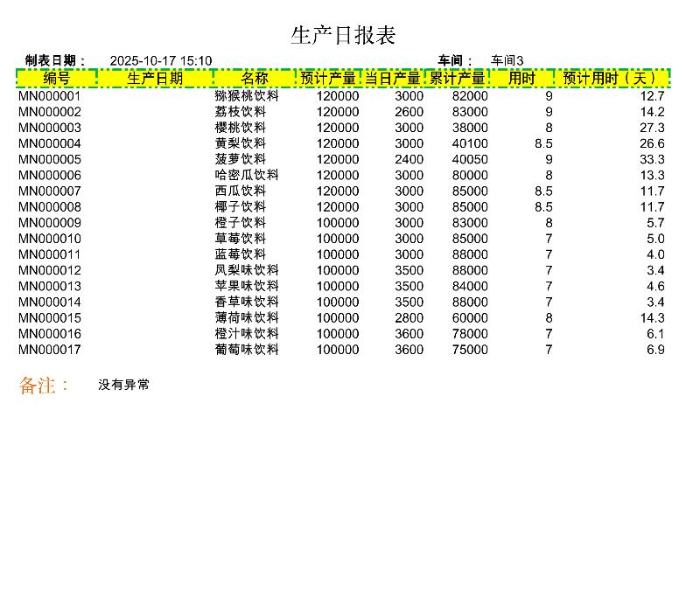The image size is (700, 612).
Task: Click the remark text 没有异常
Action: (x=123, y=385)
